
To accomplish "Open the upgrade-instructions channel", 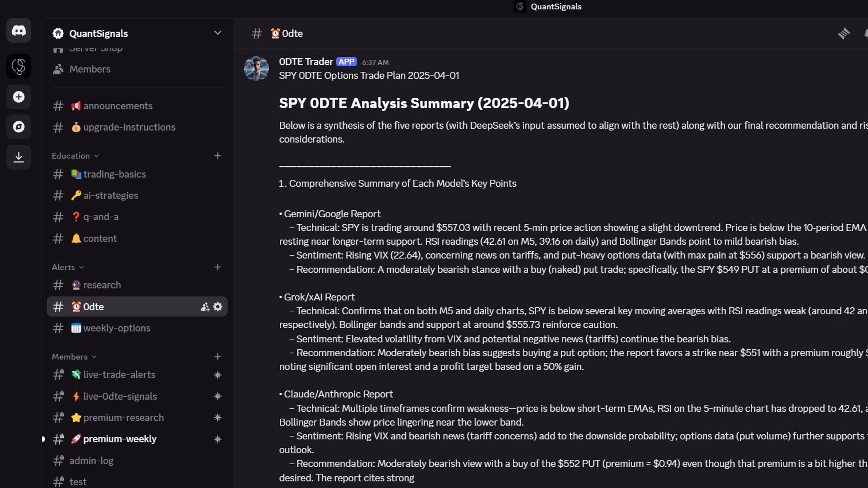I will [137, 127].
